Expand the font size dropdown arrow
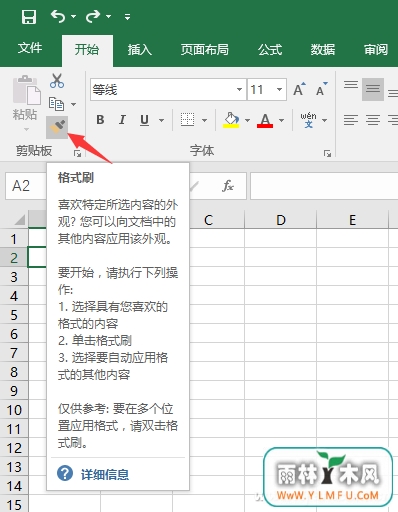 (x=280, y=90)
